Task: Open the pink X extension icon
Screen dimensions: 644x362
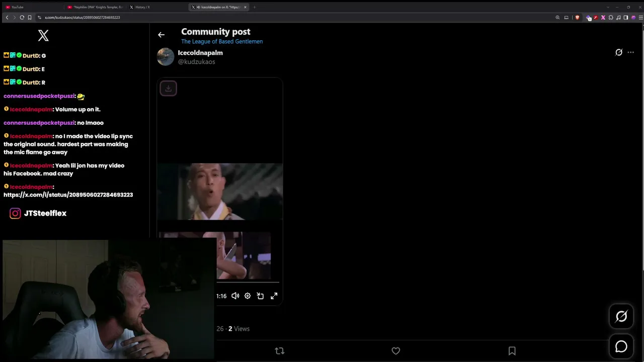Action: coord(603,18)
